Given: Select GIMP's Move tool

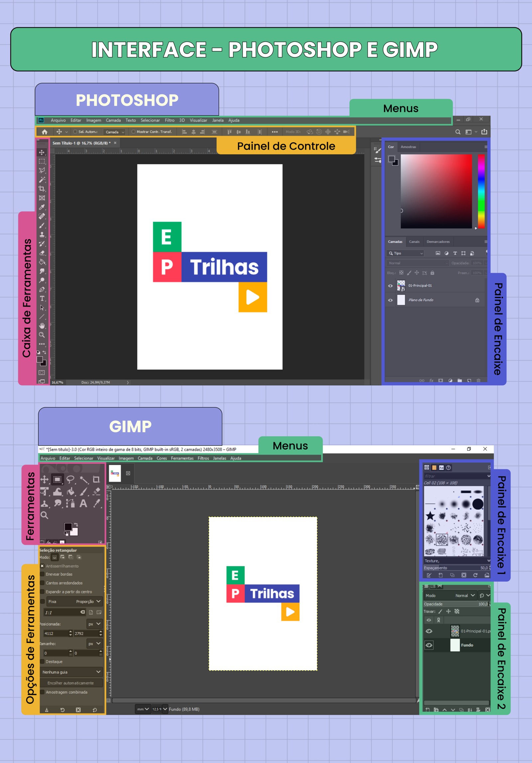Looking at the screenshot, I should [44, 479].
